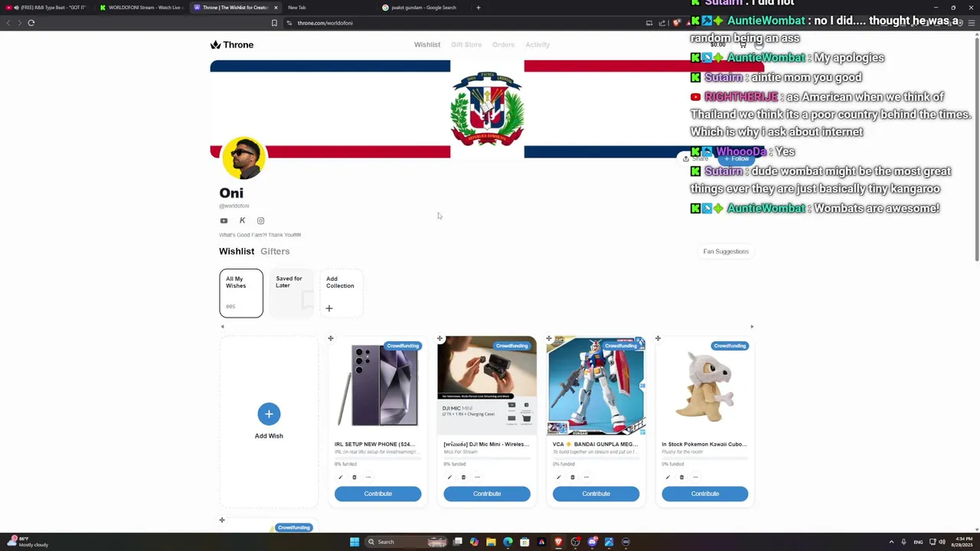The height and width of the screenshot is (551, 980).
Task: Click the Windows Start button
Action: point(354,542)
